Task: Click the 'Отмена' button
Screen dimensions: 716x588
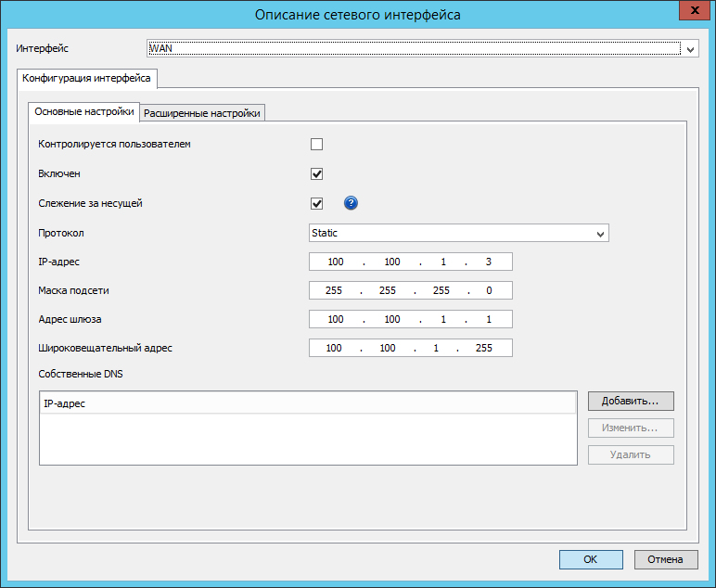Action: [666, 559]
